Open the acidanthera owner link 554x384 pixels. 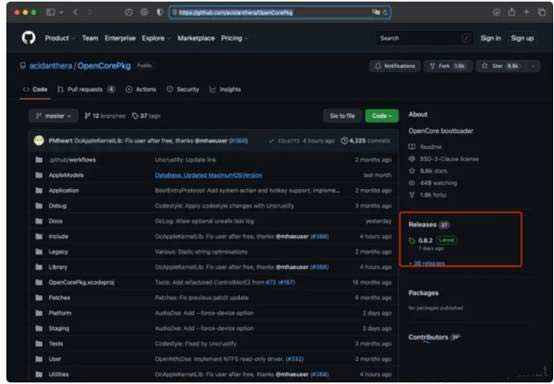coord(51,66)
